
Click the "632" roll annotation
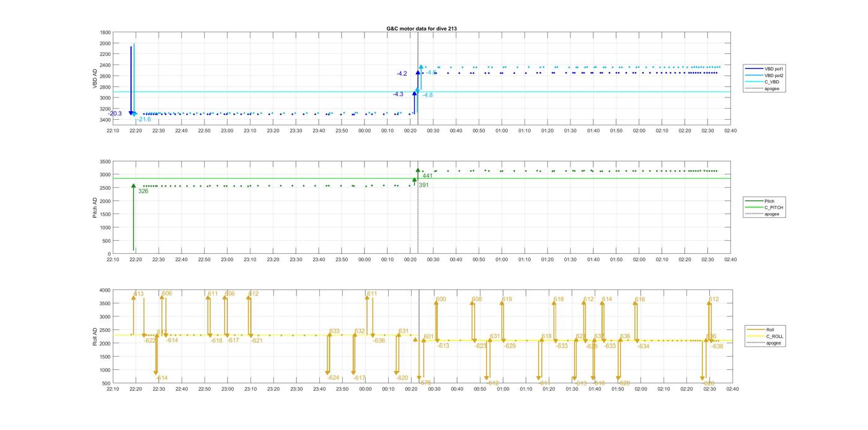point(360,331)
